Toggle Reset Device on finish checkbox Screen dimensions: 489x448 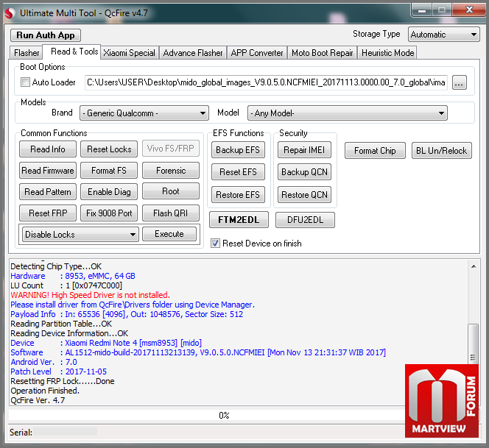[x=216, y=243]
